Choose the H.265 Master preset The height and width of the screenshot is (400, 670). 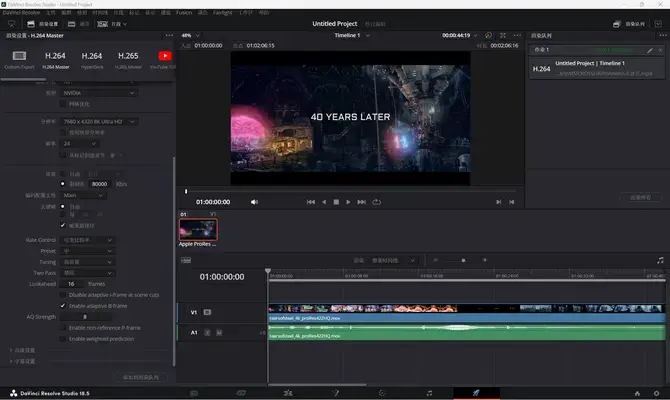(x=128, y=59)
